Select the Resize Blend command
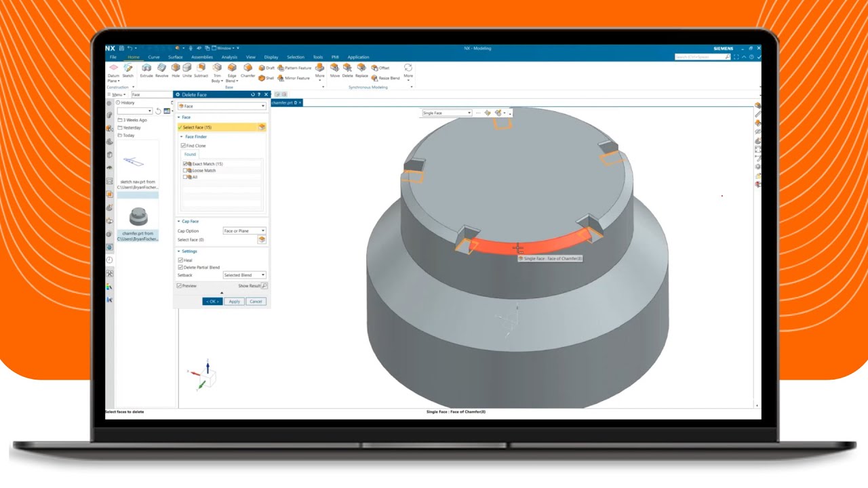Viewport: 868px width, 488px height. pos(385,78)
